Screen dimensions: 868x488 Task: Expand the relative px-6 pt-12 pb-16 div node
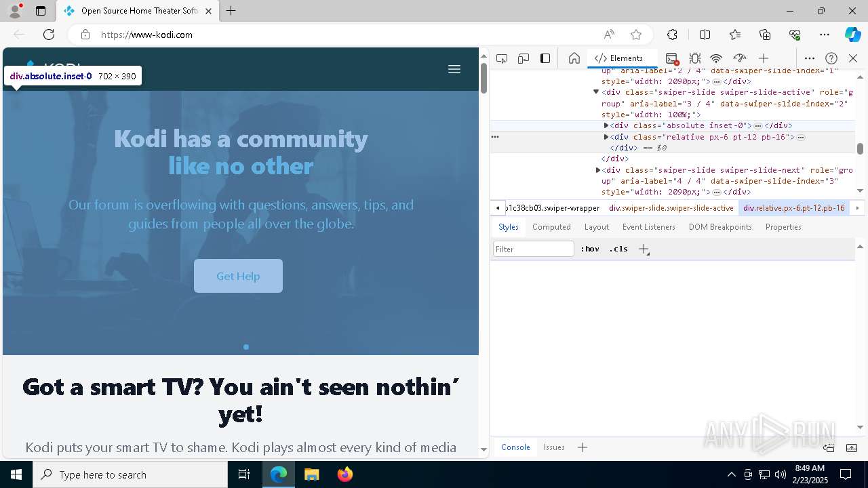[606, 137]
